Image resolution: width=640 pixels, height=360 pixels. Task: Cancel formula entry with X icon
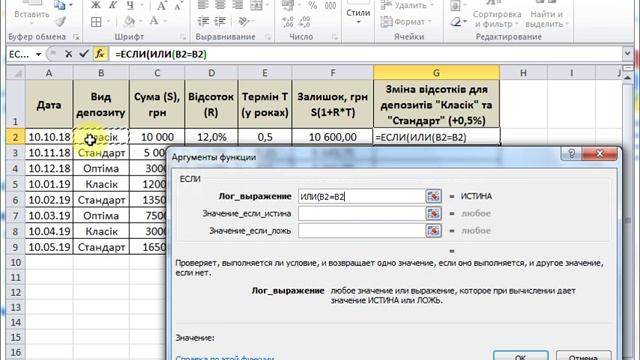69,54
